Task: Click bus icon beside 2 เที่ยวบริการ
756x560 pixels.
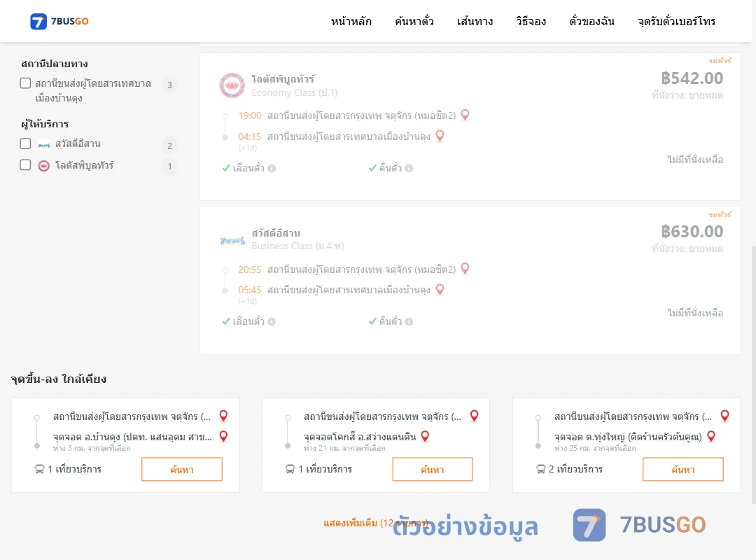Action: (x=541, y=469)
